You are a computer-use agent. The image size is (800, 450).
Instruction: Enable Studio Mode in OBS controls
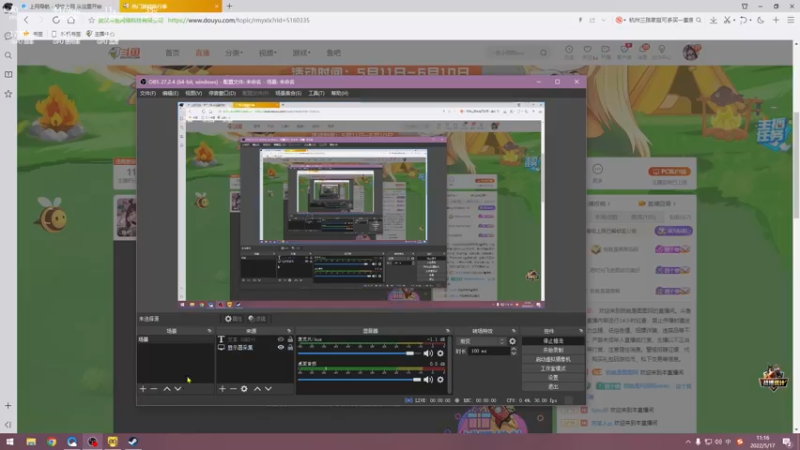[553, 368]
